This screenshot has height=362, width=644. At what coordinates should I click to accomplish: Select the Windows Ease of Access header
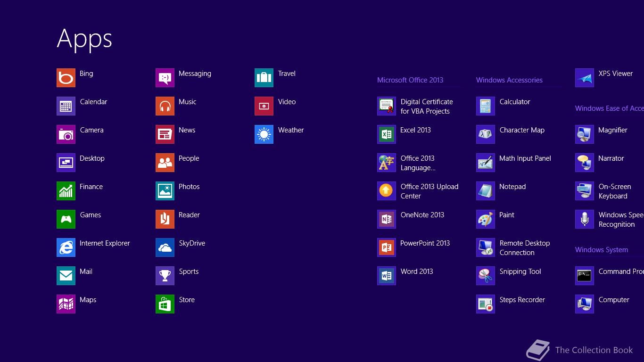click(x=610, y=108)
